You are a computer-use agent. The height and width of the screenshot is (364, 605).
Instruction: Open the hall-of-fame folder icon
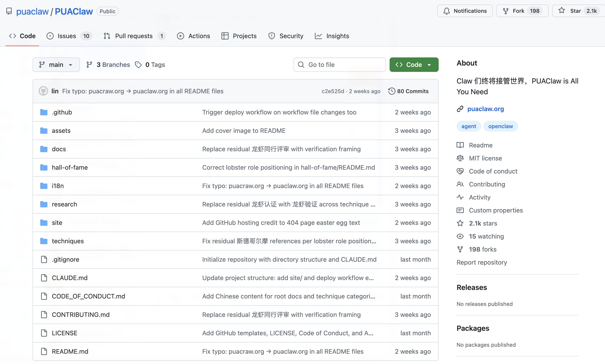pos(44,168)
